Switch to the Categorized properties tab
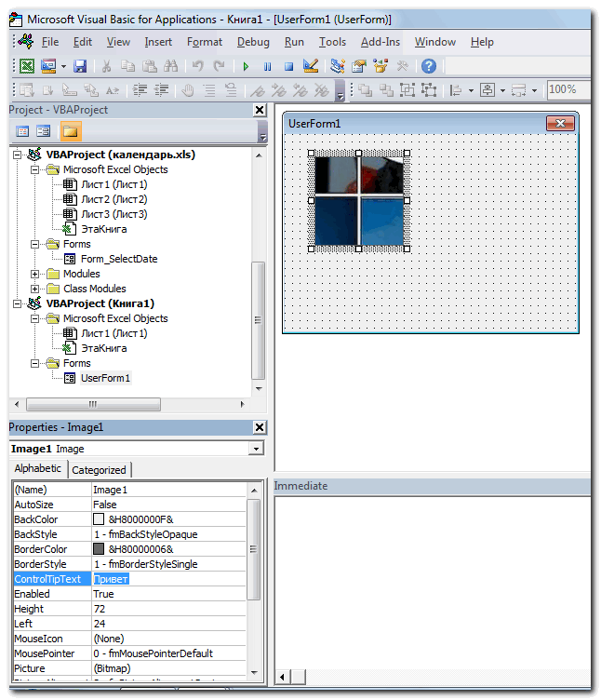Image resolution: width=601 pixels, height=700 pixels. point(100,470)
